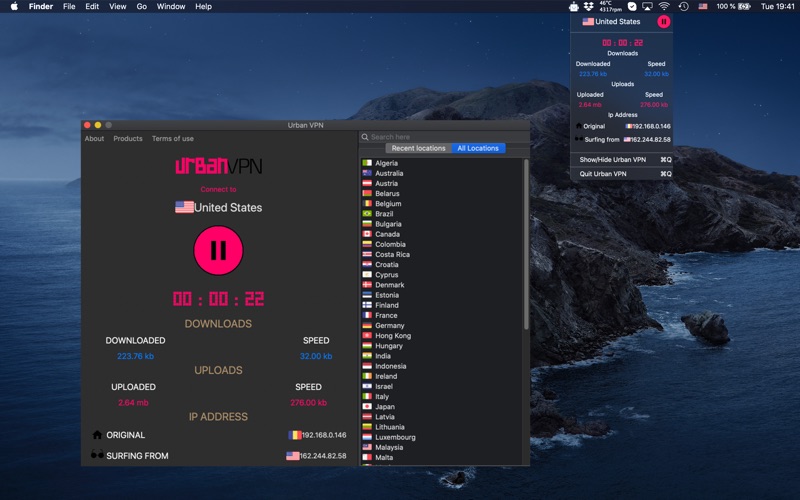
Task: Open the Time Machine menu bar icon
Action: (x=684, y=6)
